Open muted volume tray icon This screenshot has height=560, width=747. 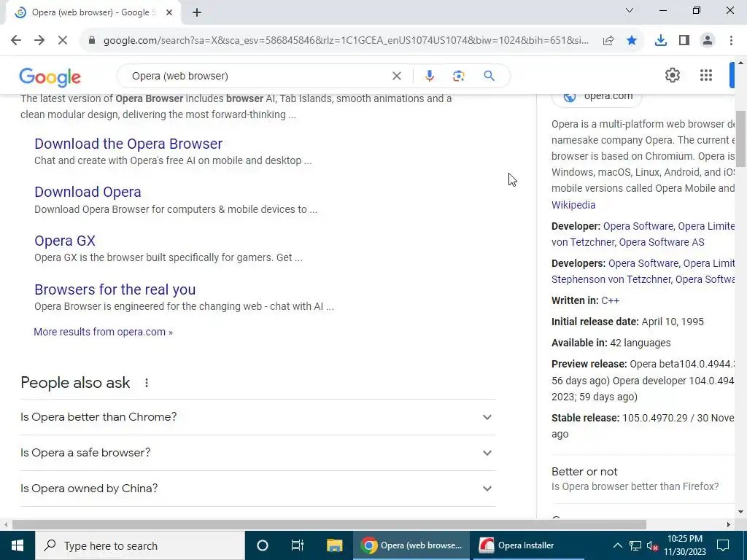[652, 545]
